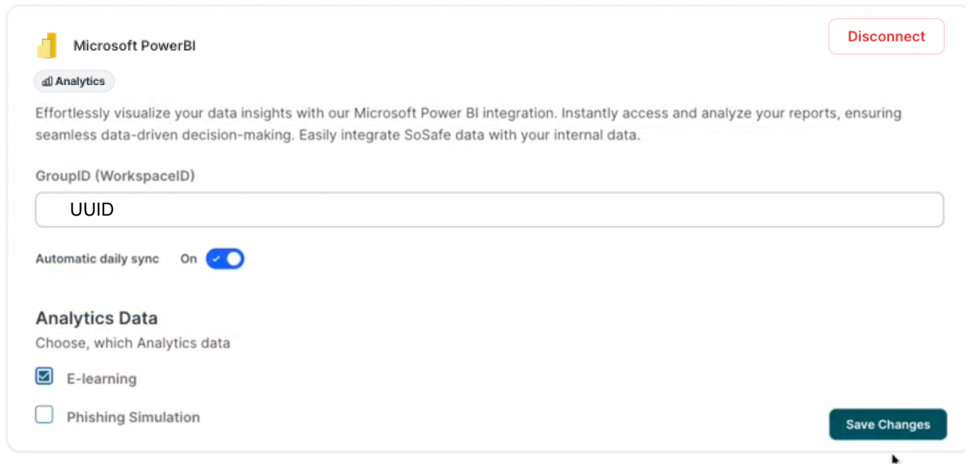Viewport: 980px width, 471px height.
Task: Click the Microsoft PowerBI logo icon
Action: 47,46
